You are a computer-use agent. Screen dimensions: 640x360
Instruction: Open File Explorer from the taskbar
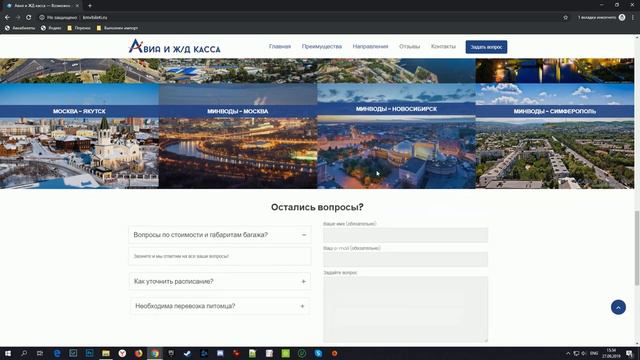(x=106, y=353)
